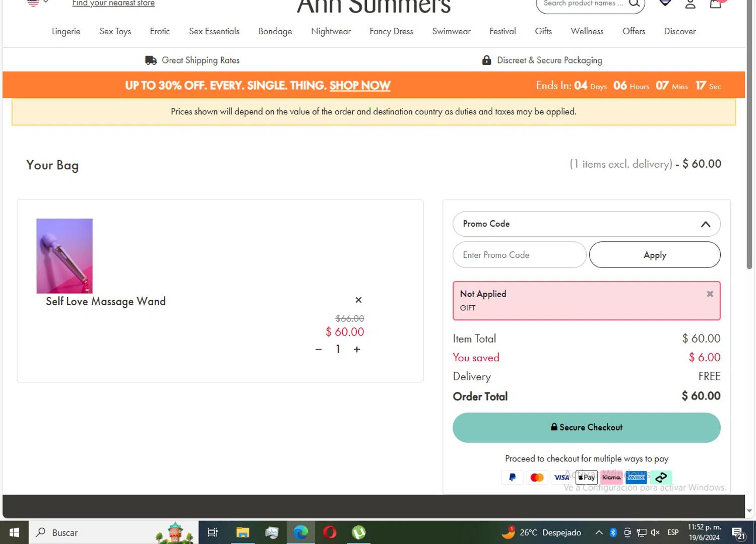Click the Afterpay payment icon
Screen dimensions: 756x544
coord(661,477)
